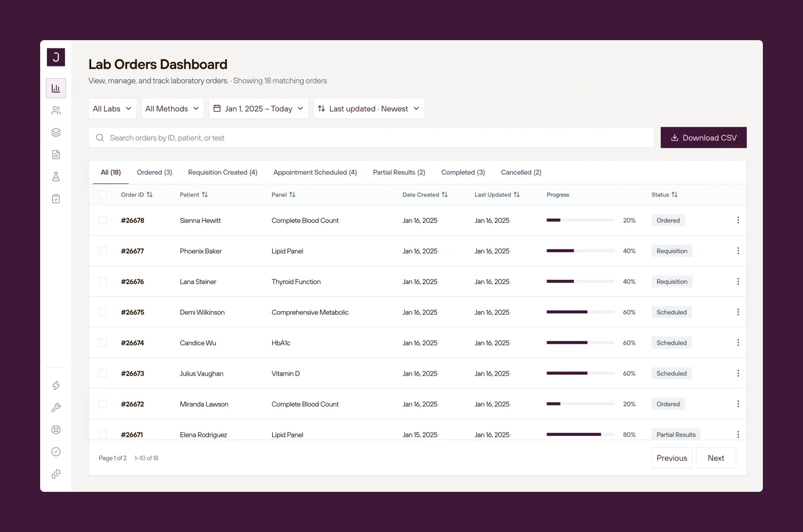Expand the All Labs dropdown
The width and height of the screenshot is (803, 532).
pos(113,109)
